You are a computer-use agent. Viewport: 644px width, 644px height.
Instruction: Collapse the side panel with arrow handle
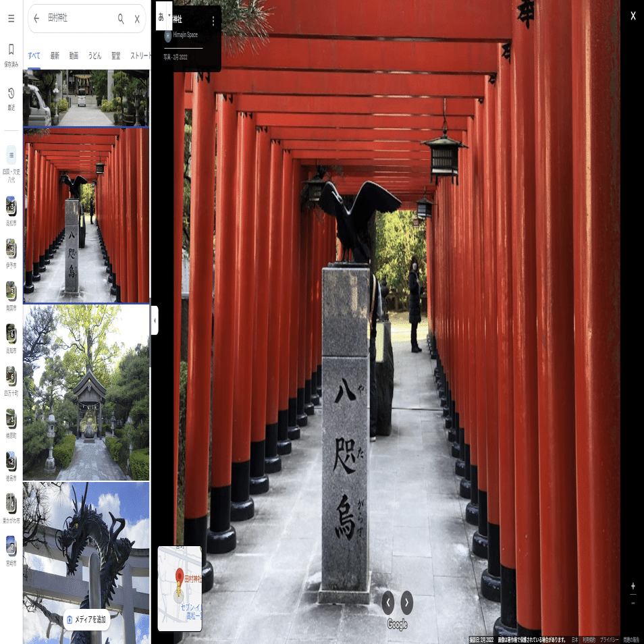pos(155,321)
